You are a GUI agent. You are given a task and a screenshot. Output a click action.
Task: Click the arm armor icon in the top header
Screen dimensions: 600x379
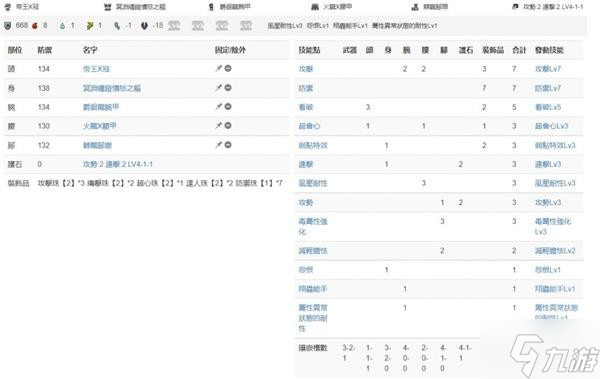tap(211, 7)
